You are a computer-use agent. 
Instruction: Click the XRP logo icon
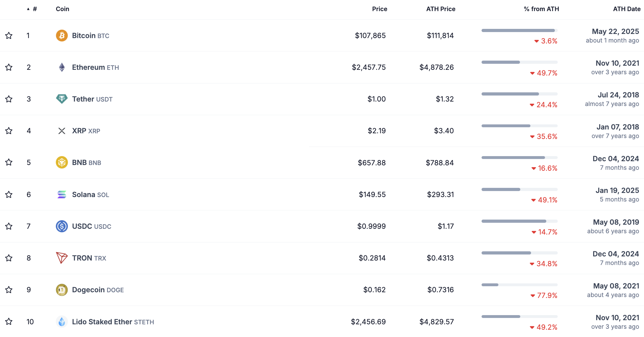pyautogui.click(x=62, y=131)
